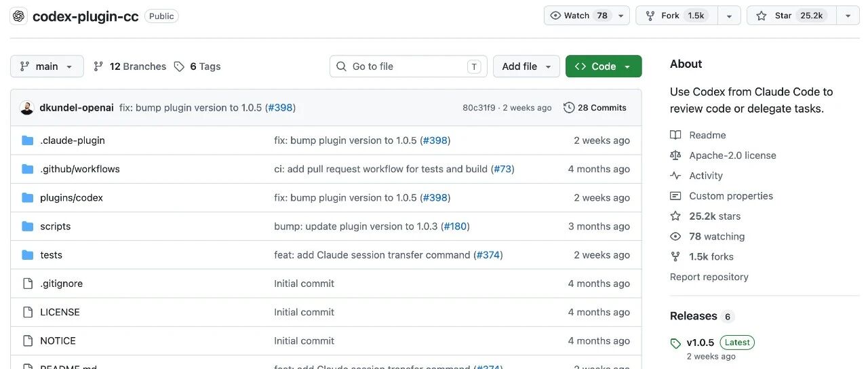Click the .gitignore file icon
The width and height of the screenshot is (868, 369).
(28, 284)
